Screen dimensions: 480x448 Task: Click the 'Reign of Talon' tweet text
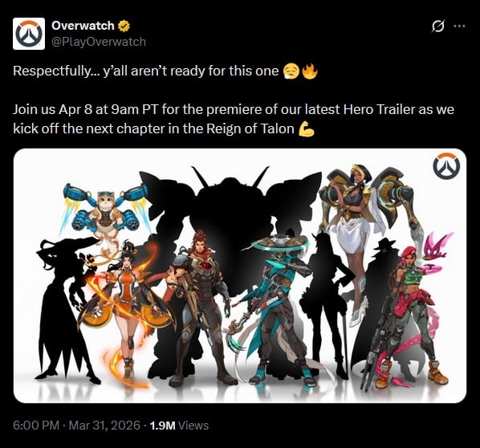pyautogui.click(x=250, y=128)
